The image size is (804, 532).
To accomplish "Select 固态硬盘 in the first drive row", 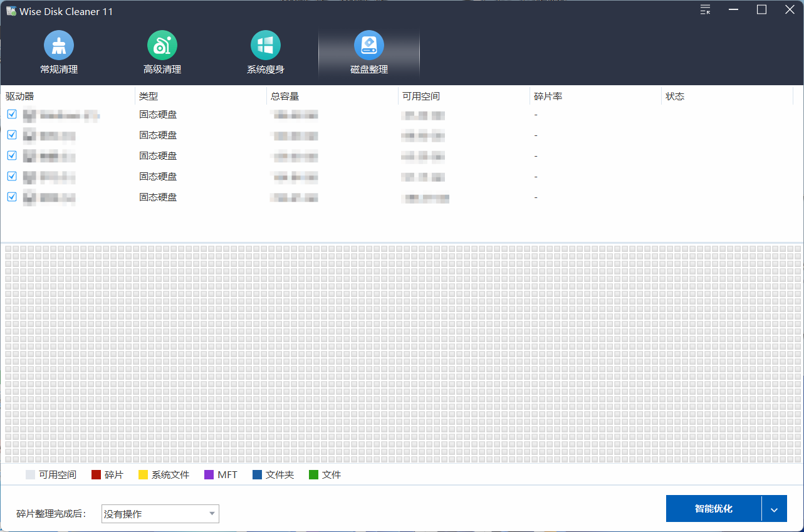I will pos(158,114).
